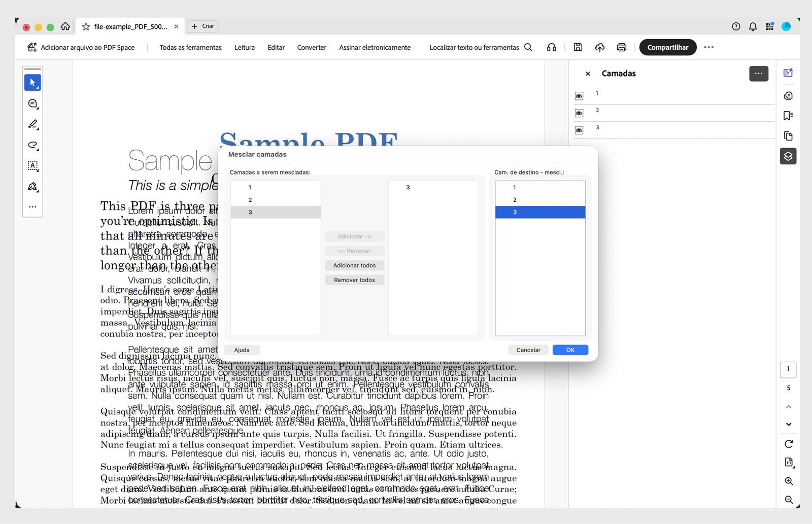
Task: Open the page display settings icon
Action: click(x=789, y=462)
